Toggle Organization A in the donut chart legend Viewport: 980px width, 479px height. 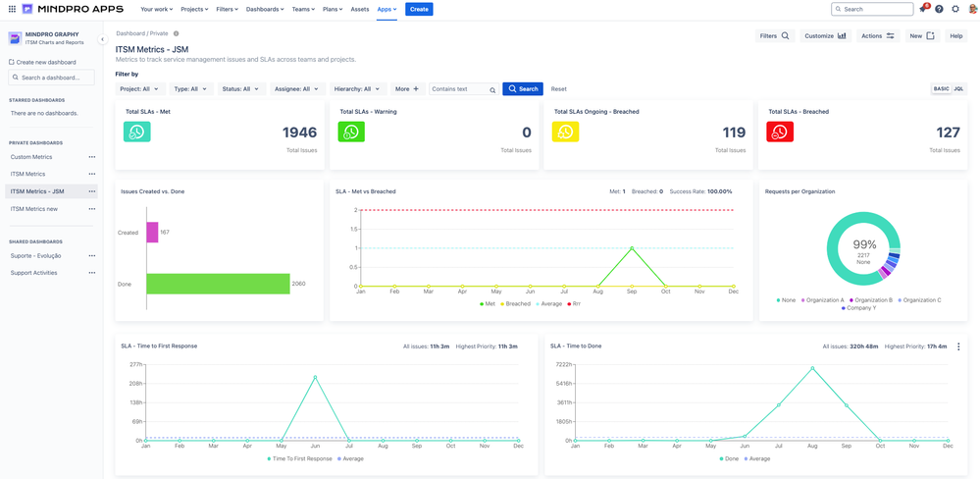click(822, 300)
